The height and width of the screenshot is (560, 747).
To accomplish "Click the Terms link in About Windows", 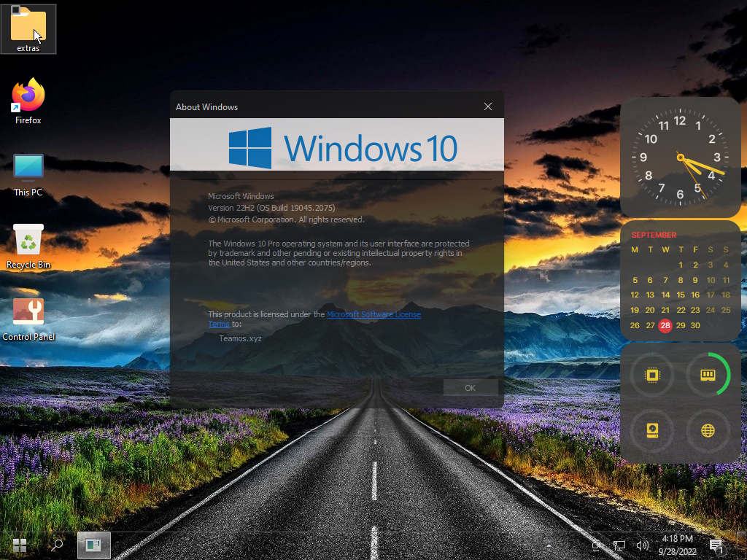I will pos(219,324).
